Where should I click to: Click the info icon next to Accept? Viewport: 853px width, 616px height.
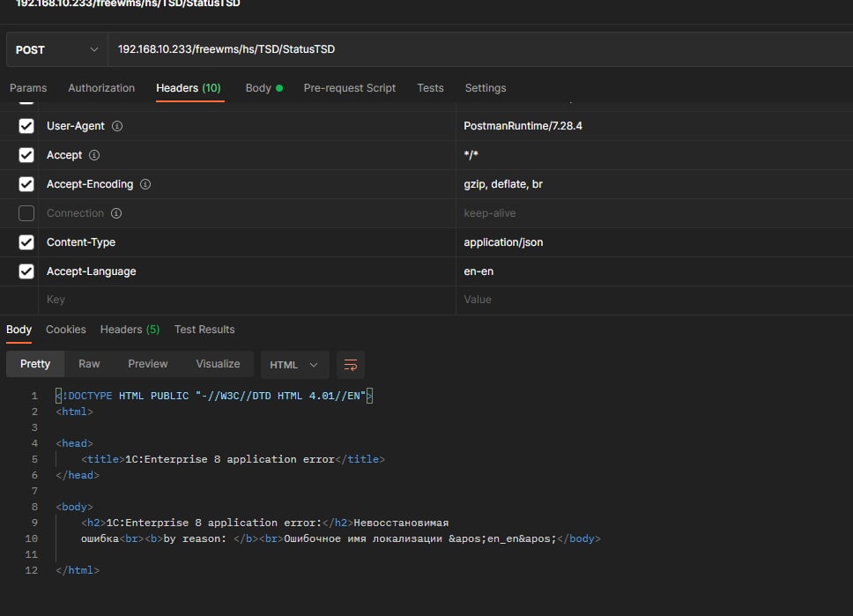[x=94, y=155]
